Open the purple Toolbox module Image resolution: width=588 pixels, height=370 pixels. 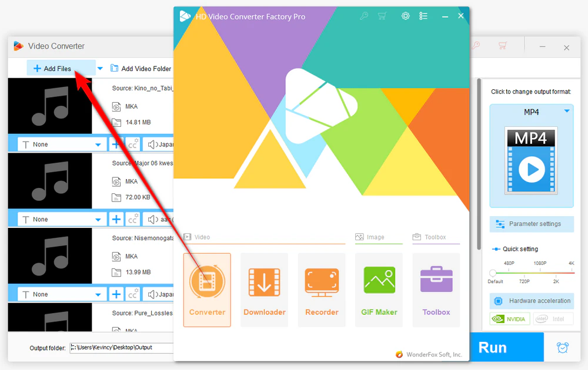(x=436, y=290)
